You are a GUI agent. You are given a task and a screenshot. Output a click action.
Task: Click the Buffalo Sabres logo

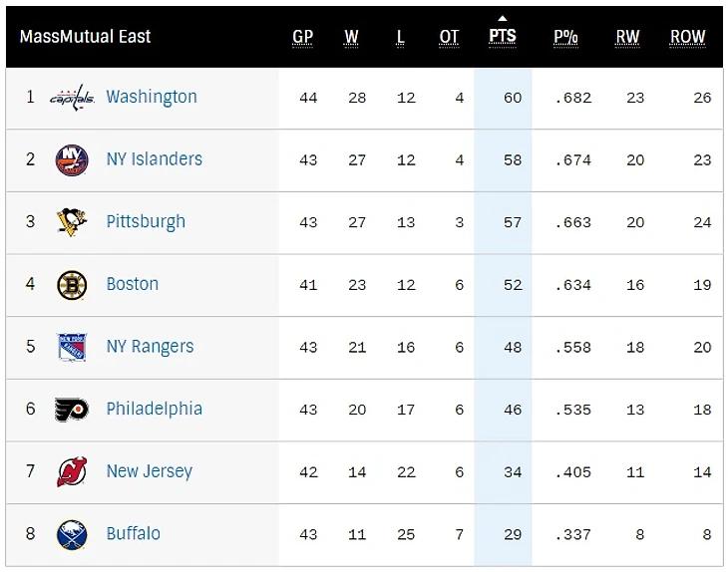[72, 534]
